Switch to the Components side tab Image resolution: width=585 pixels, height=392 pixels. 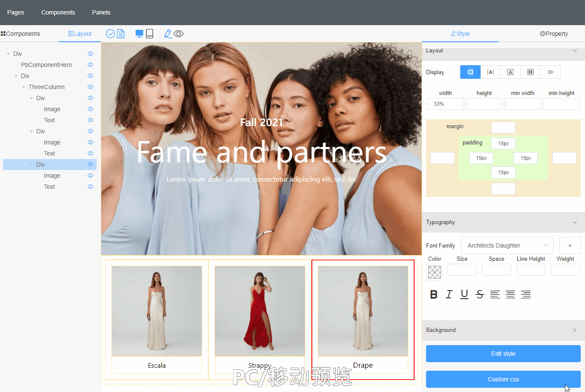point(20,34)
